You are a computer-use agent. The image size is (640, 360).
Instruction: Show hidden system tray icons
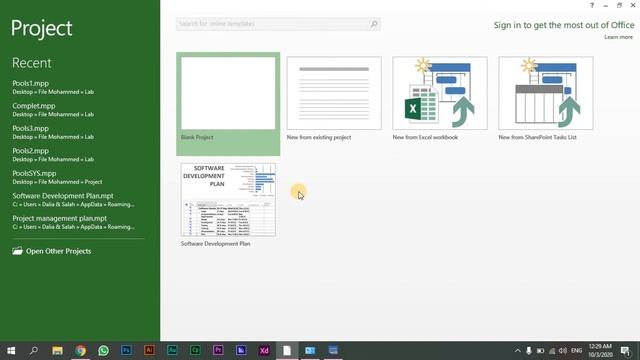tap(518, 351)
